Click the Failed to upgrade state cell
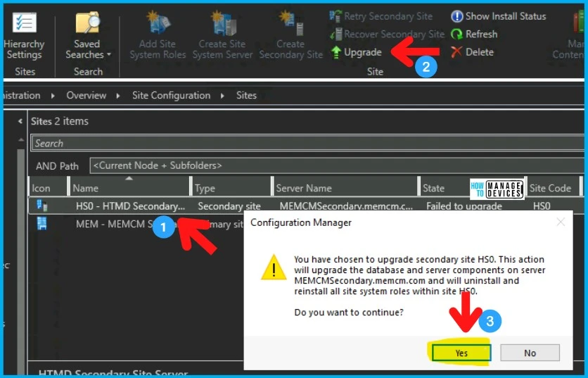This screenshot has height=378, width=588. coord(464,206)
